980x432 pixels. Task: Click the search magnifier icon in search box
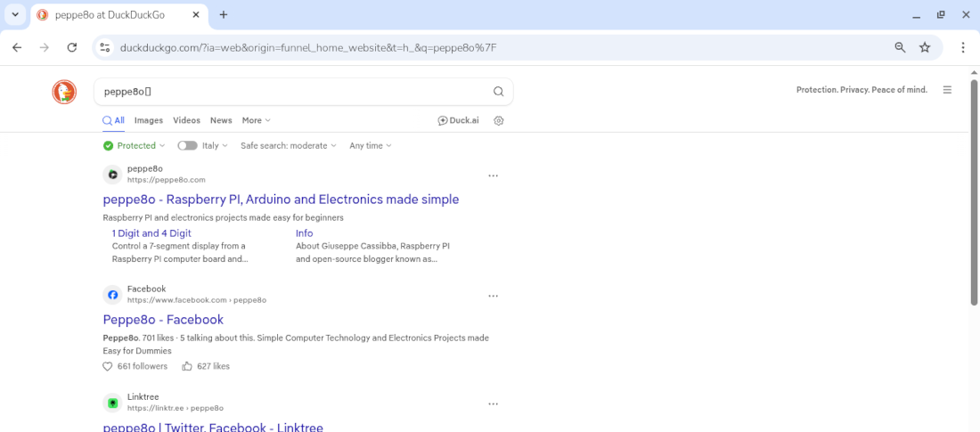pos(498,91)
